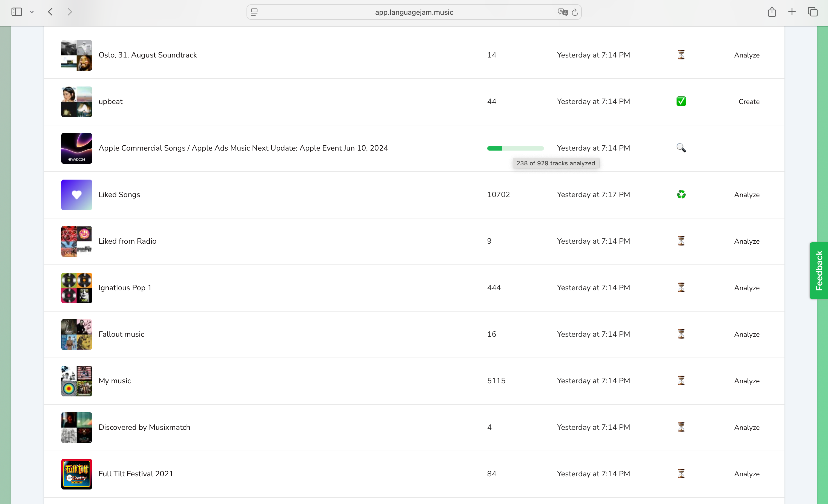Open the Feedback side tab
828x504 pixels.
pyautogui.click(x=819, y=270)
